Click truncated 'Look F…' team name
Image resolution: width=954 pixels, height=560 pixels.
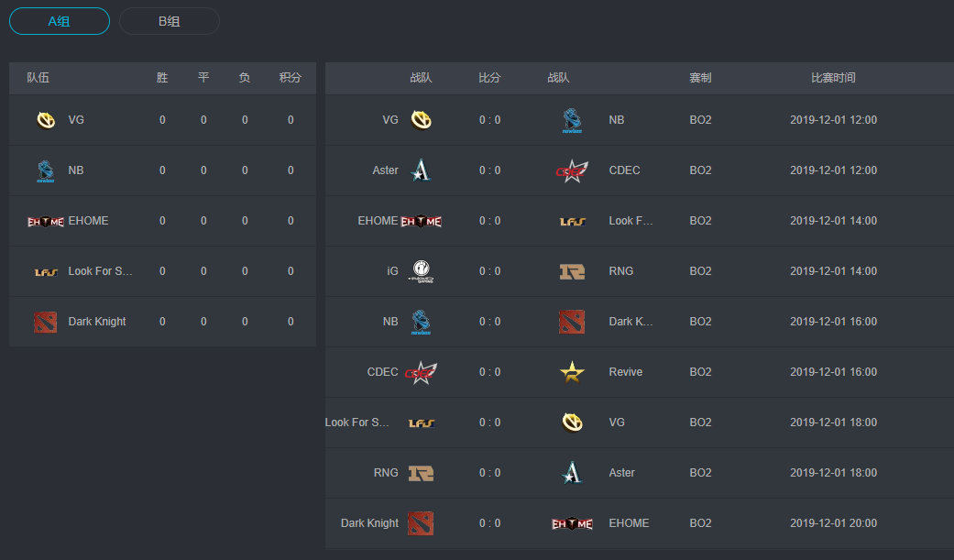(x=631, y=221)
